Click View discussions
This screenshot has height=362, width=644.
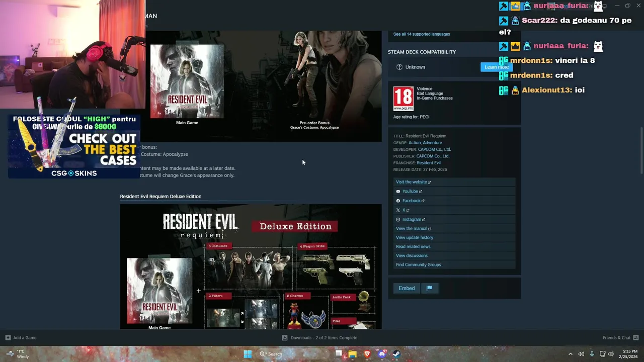412,256
